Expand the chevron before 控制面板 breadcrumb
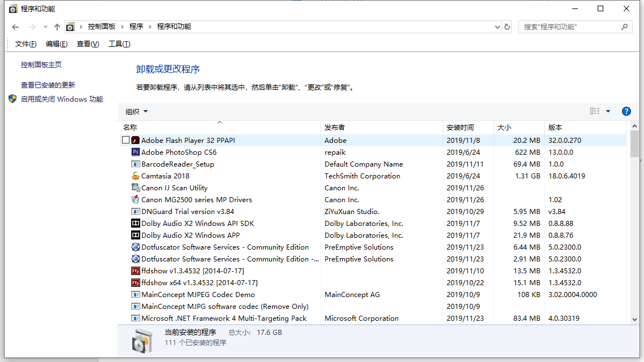The height and width of the screenshot is (362, 644). coord(81,27)
